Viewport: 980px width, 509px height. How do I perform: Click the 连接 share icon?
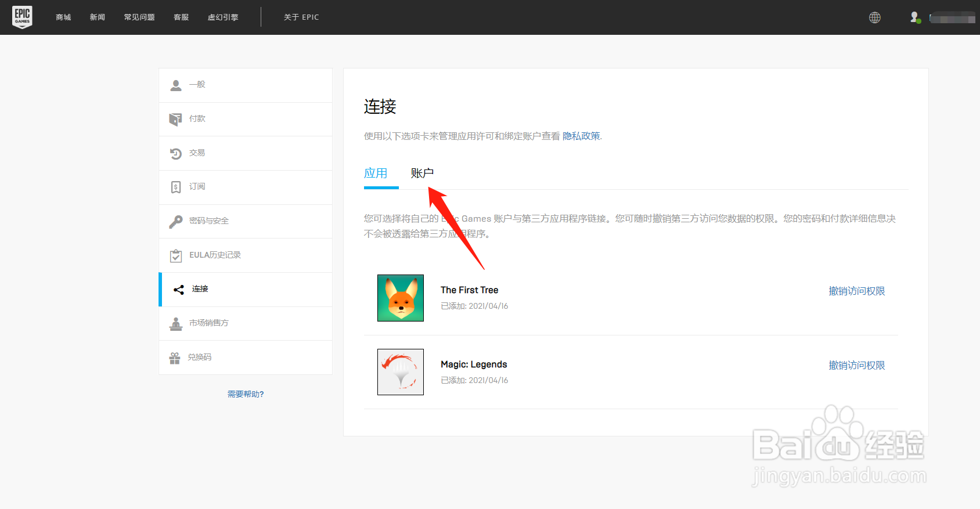(x=179, y=290)
